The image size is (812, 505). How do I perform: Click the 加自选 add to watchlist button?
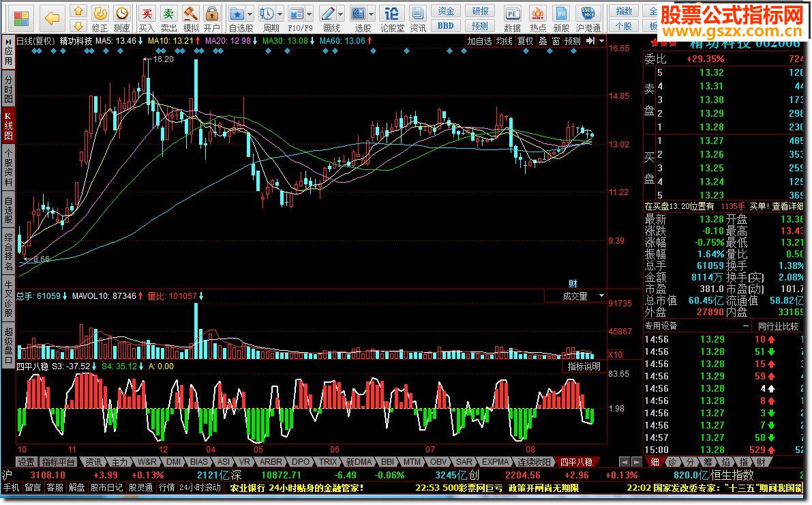(x=479, y=41)
